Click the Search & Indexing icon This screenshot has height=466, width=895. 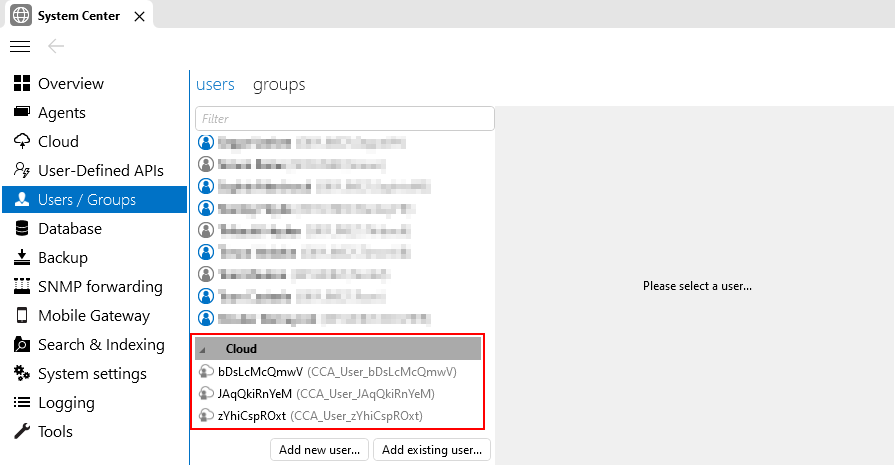pos(22,344)
